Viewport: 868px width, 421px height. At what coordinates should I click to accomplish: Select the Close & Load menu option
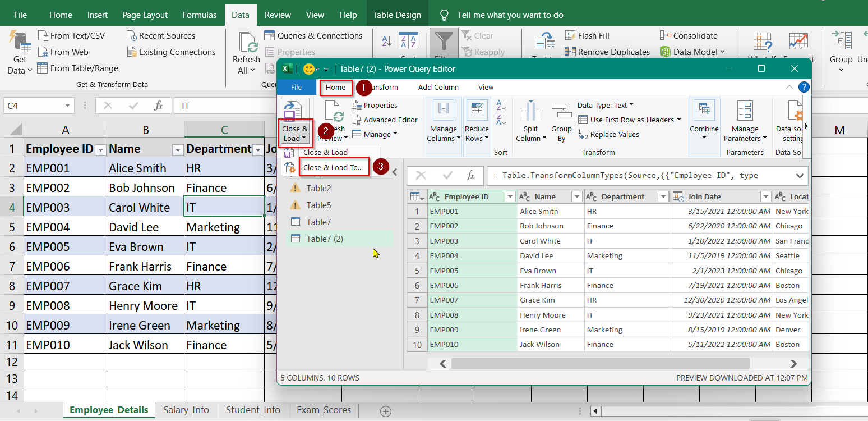pyautogui.click(x=325, y=152)
